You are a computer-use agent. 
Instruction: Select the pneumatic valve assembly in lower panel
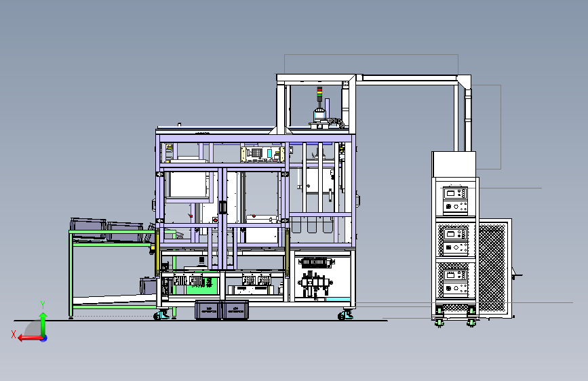pyautogui.click(x=314, y=286)
